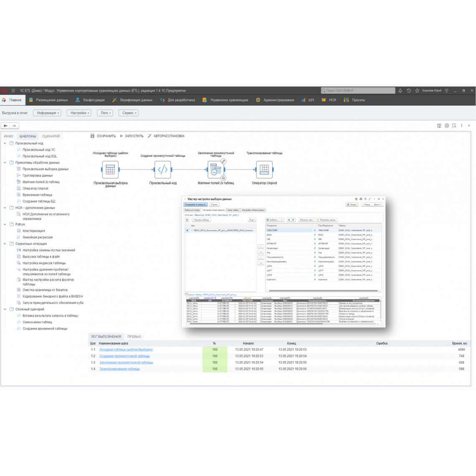Click the plus icon in the wizard dialog
This screenshot has height=476, width=476.
coord(187,220)
